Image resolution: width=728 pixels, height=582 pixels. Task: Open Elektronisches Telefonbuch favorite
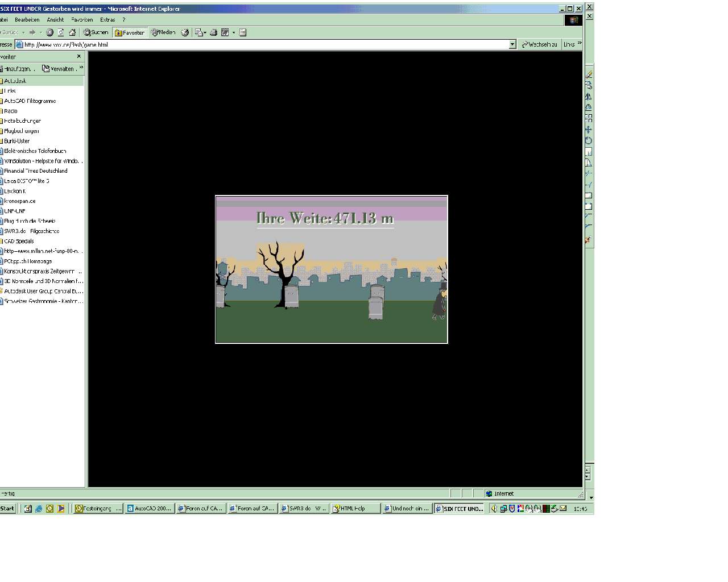[x=35, y=151]
